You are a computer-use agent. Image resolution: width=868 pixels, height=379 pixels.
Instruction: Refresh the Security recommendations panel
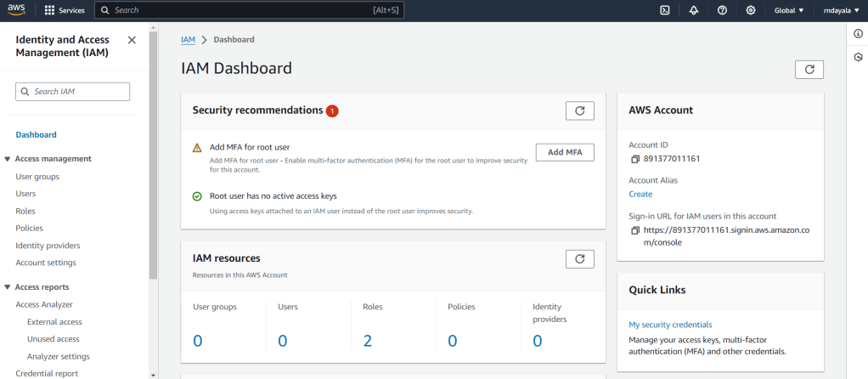(579, 110)
